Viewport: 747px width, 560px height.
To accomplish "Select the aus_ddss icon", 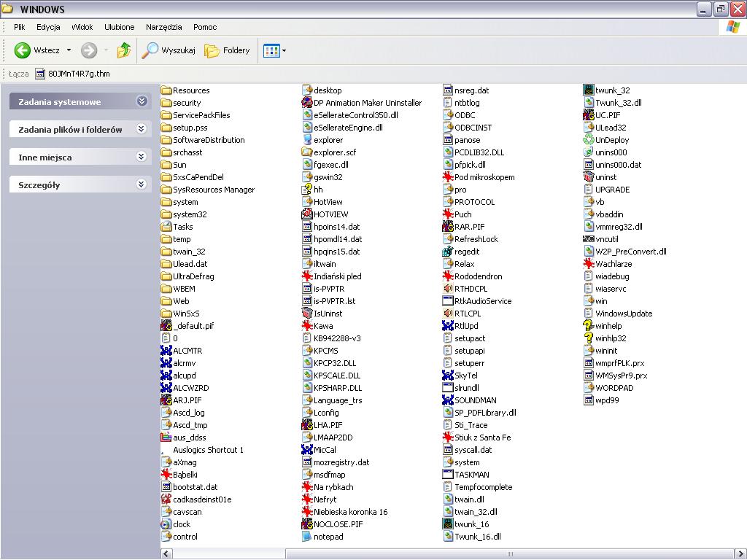I will [x=166, y=437].
